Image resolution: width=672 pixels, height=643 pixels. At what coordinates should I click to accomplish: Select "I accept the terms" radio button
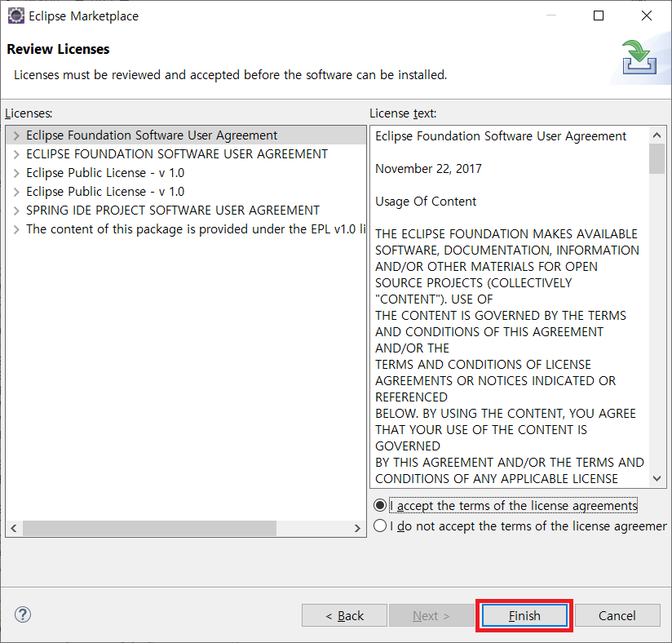coord(380,505)
